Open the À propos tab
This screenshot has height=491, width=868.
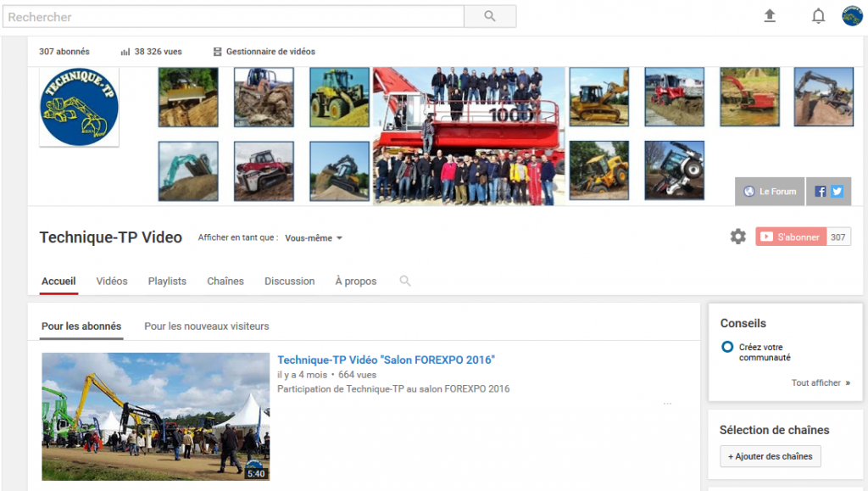[x=356, y=282]
